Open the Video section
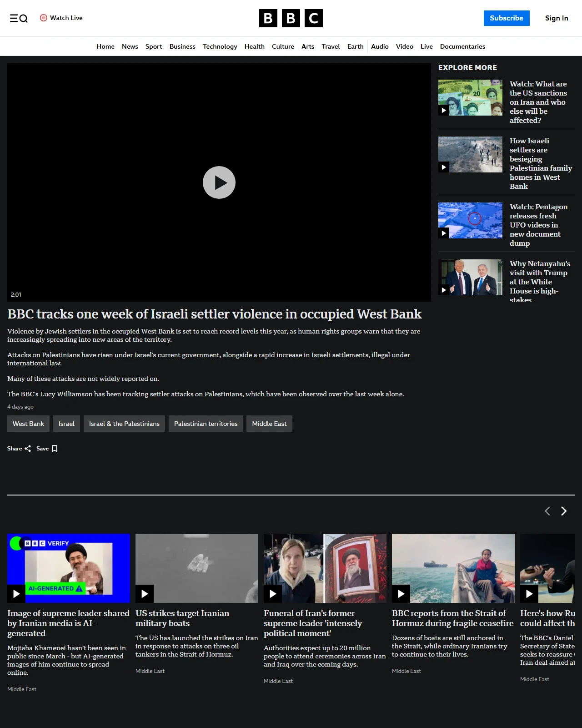The height and width of the screenshot is (728, 582). pos(405,46)
